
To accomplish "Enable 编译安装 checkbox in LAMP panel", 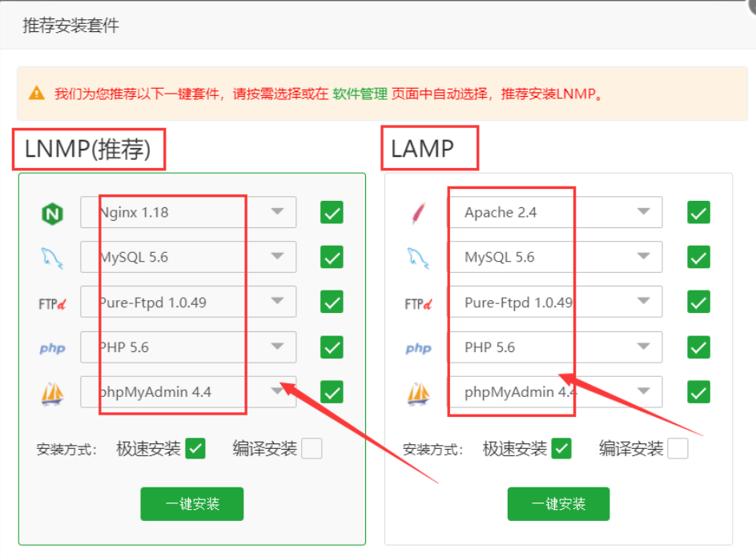I will (678, 449).
